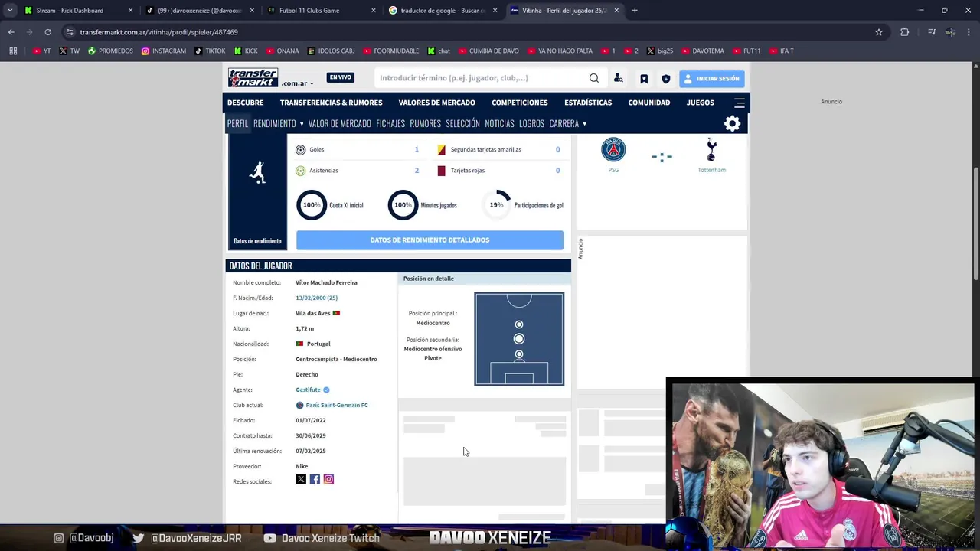Click the birth date 13/02/2000 link
Image resolution: width=980 pixels, height=551 pixels.
pyautogui.click(x=316, y=298)
